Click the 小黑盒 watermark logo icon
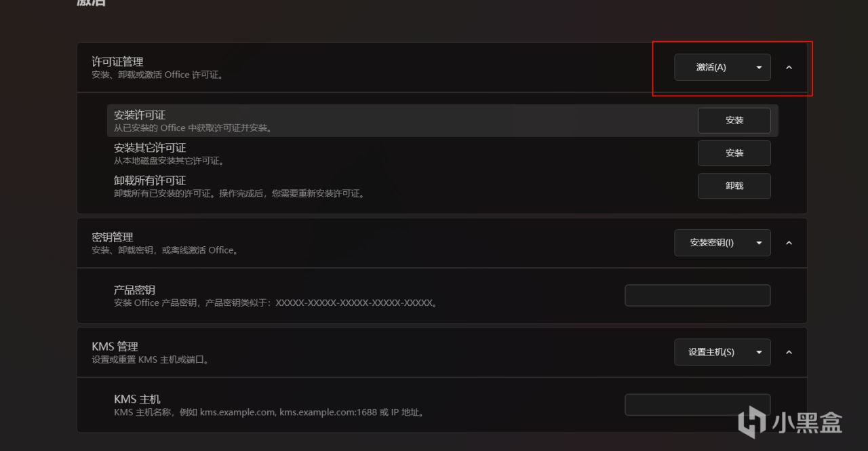 [x=752, y=422]
